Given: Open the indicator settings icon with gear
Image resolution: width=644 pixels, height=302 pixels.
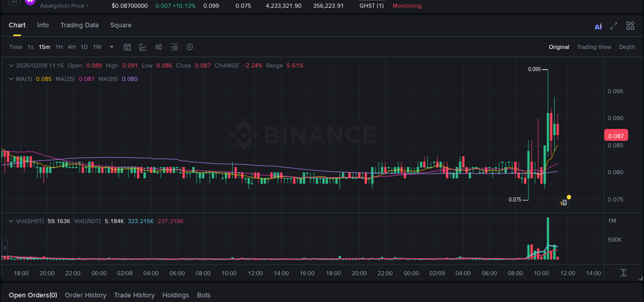Looking at the screenshot, I should tap(174, 46).
